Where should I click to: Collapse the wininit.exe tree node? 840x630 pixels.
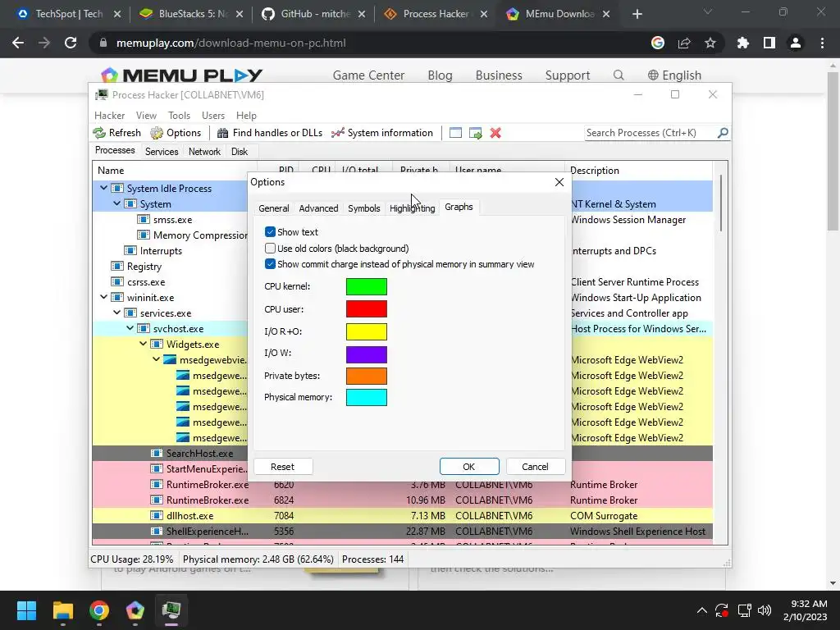pyautogui.click(x=104, y=297)
